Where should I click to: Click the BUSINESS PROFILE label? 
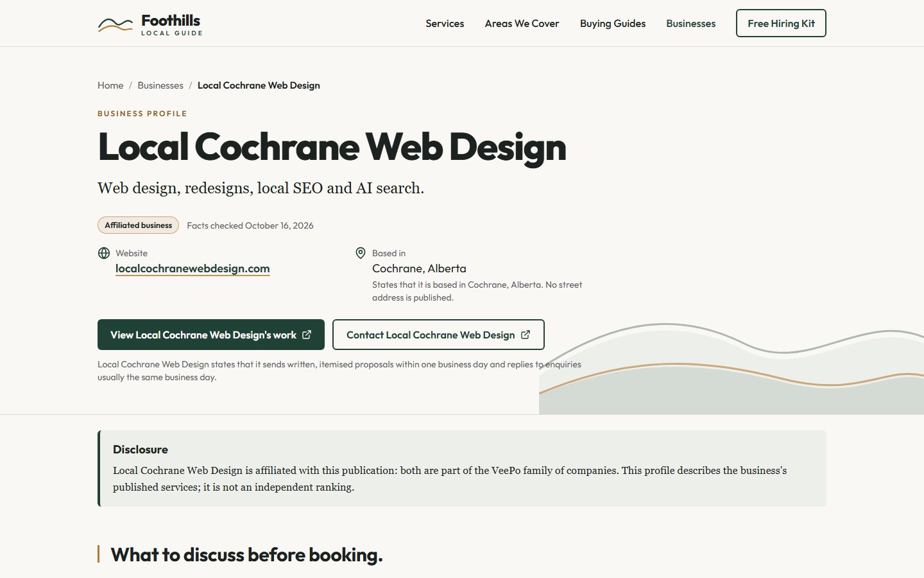tap(142, 114)
